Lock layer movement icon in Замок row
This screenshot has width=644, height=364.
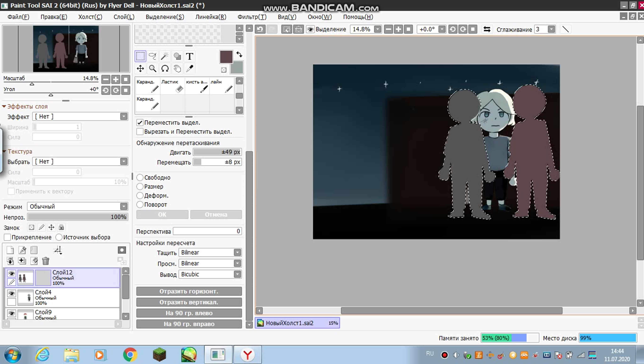(x=51, y=227)
